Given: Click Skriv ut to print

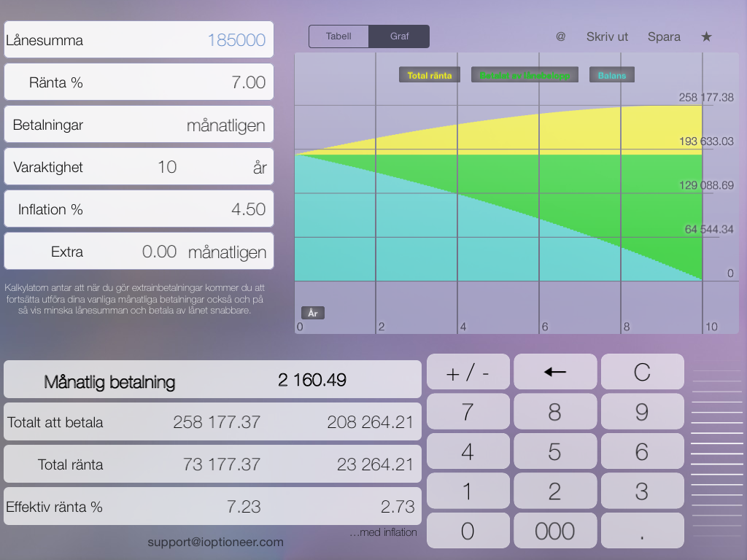Looking at the screenshot, I should pos(607,36).
